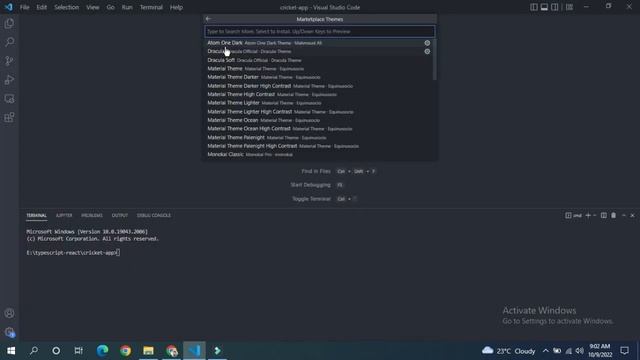Image resolution: width=640 pixels, height=360 pixels.
Task: Switch to the TERMINAL tab
Action: pos(37,216)
